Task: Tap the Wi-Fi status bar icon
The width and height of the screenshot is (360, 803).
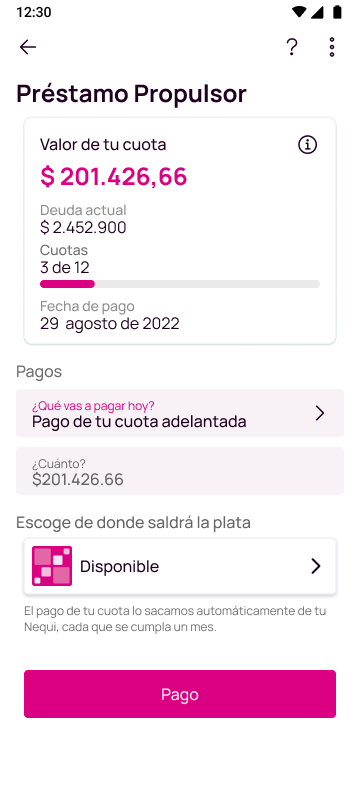Action: (298, 12)
